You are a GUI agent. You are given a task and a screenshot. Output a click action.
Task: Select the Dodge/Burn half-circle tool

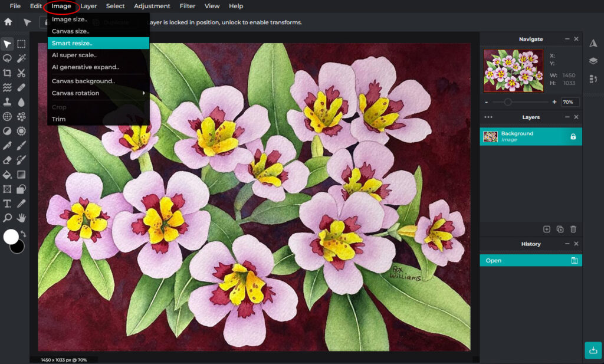(7, 131)
